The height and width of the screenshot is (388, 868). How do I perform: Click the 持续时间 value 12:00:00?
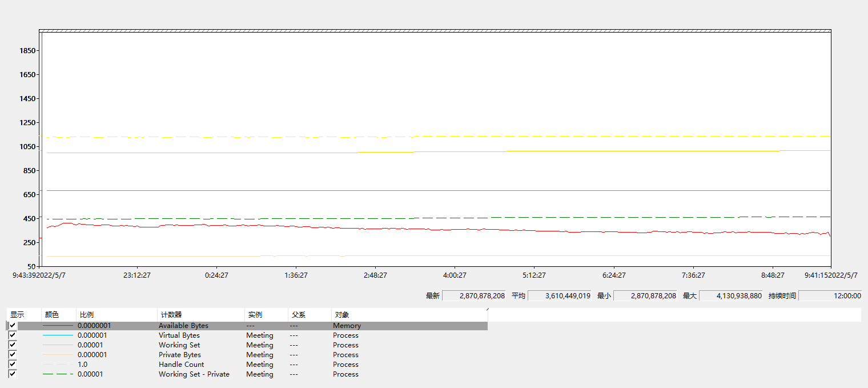coord(830,295)
